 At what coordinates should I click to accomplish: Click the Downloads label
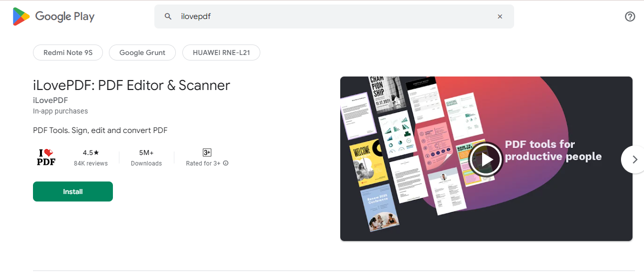[146, 163]
